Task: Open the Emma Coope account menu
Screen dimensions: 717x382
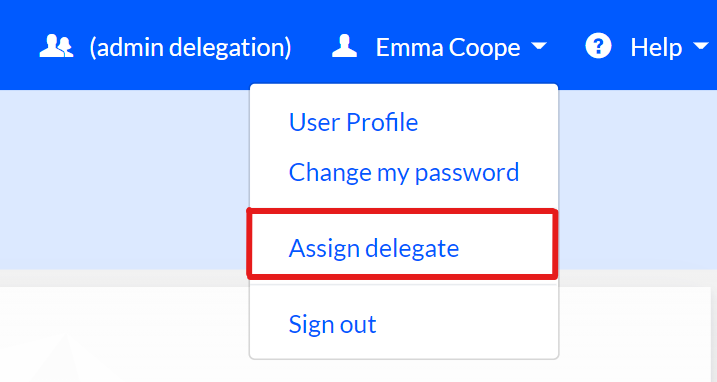Action: (448, 47)
